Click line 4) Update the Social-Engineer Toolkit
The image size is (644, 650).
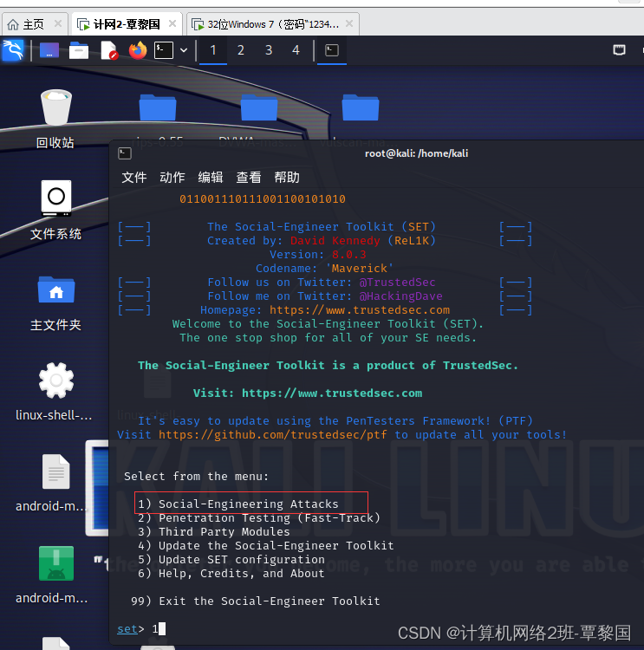point(266,546)
